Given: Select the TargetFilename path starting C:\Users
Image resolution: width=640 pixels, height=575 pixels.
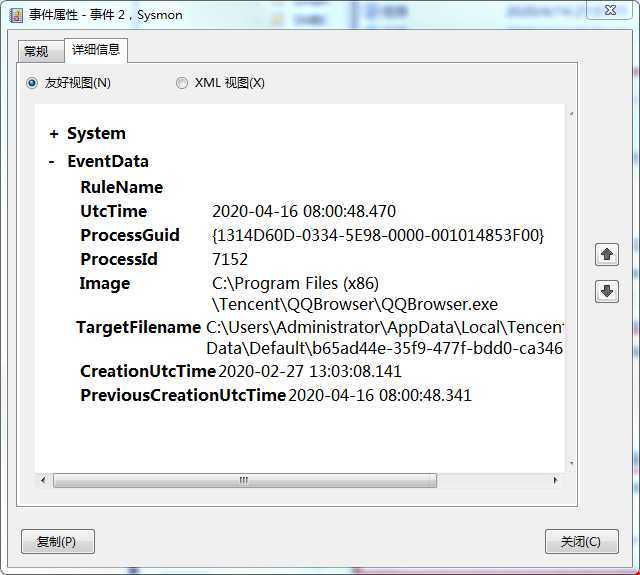Looking at the screenshot, I should pos(384,327).
